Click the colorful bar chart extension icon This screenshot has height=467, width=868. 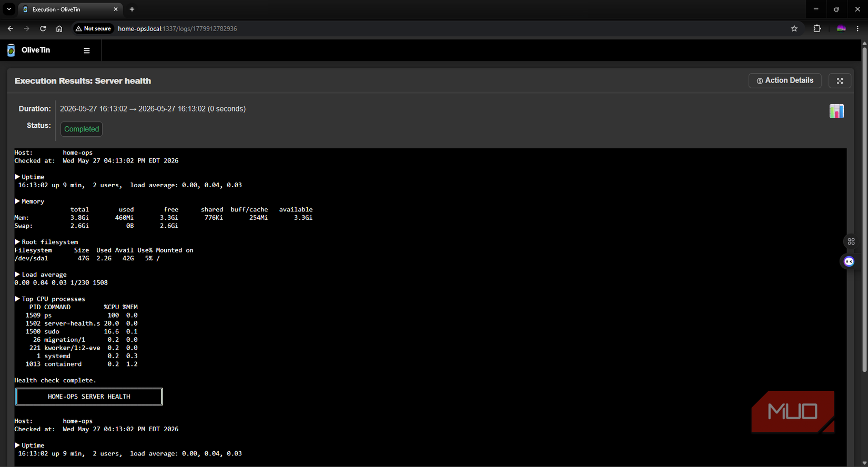[x=836, y=111]
